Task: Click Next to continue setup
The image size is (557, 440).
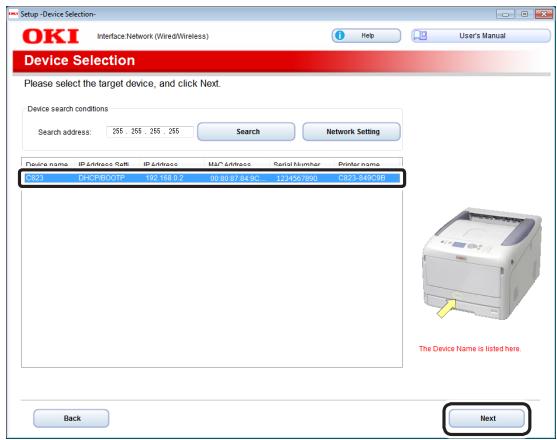Action: coord(487,418)
